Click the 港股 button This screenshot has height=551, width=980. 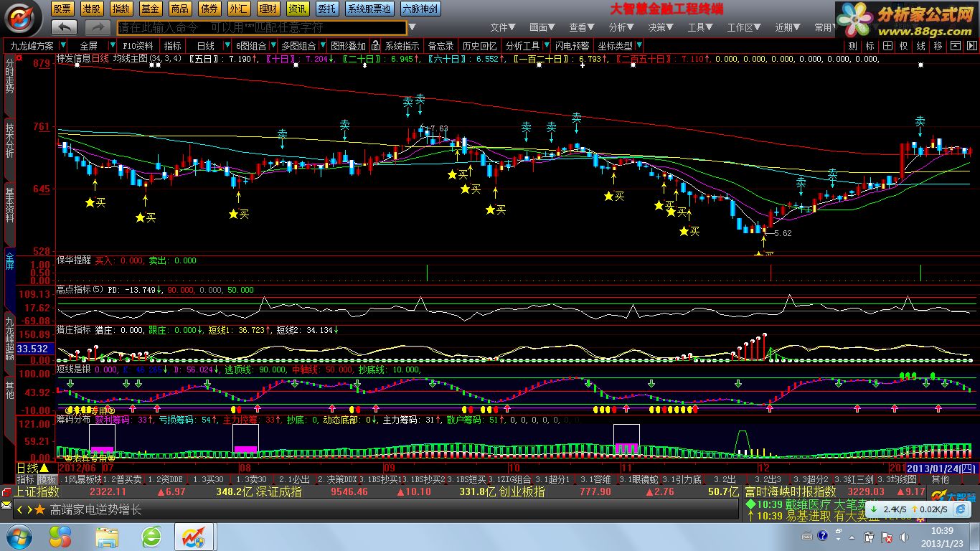click(x=92, y=9)
